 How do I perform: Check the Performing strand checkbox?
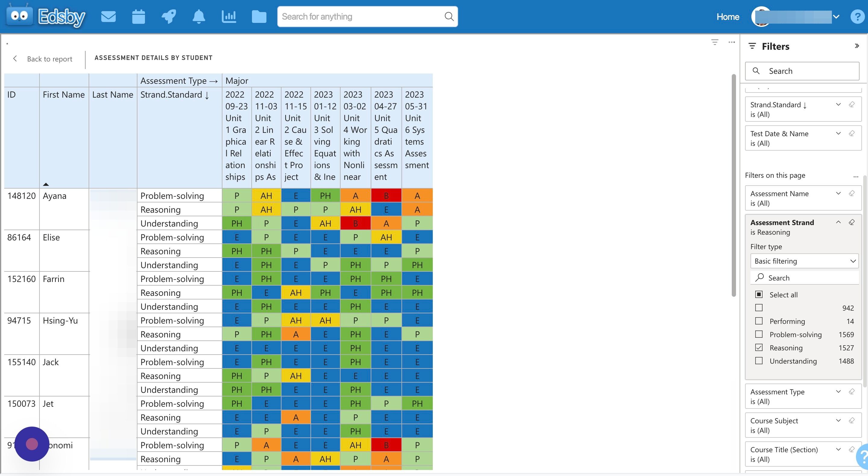pyautogui.click(x=759, y=321)
